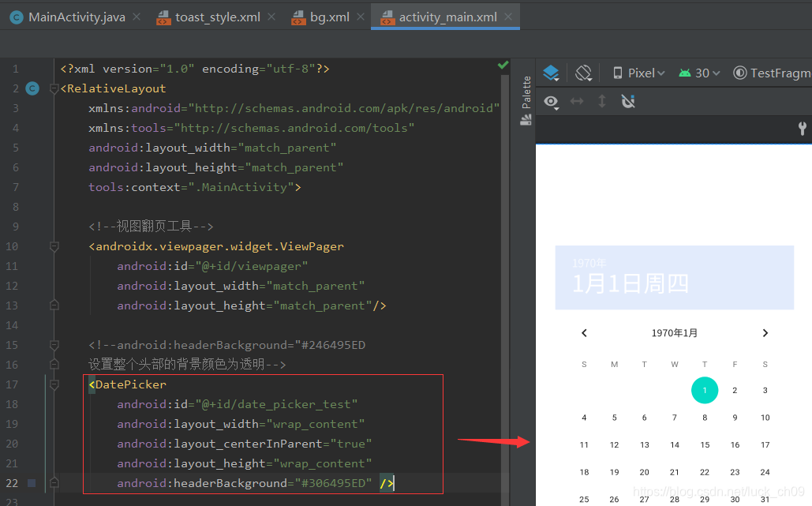Toggle the autoconnect magnet icon

pos(628,101)
